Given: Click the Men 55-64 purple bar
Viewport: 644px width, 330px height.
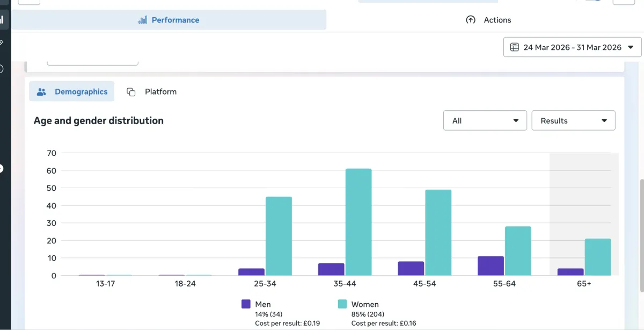Looking at the screenshot, I should point(491,266).
